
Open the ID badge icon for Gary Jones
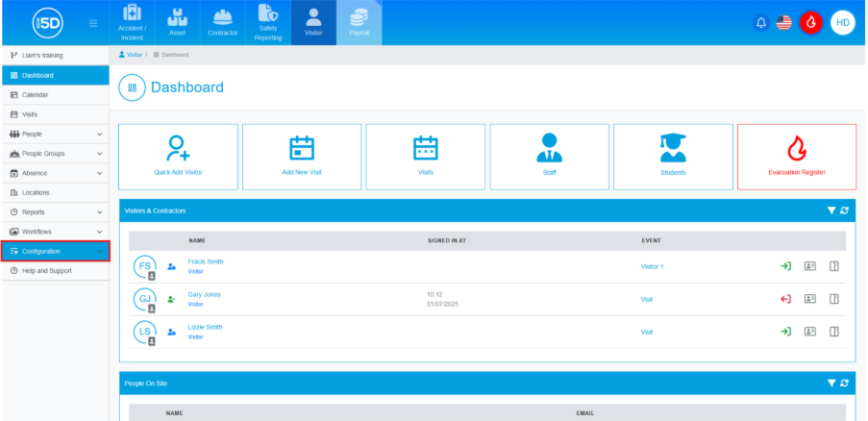coord(810,299)
